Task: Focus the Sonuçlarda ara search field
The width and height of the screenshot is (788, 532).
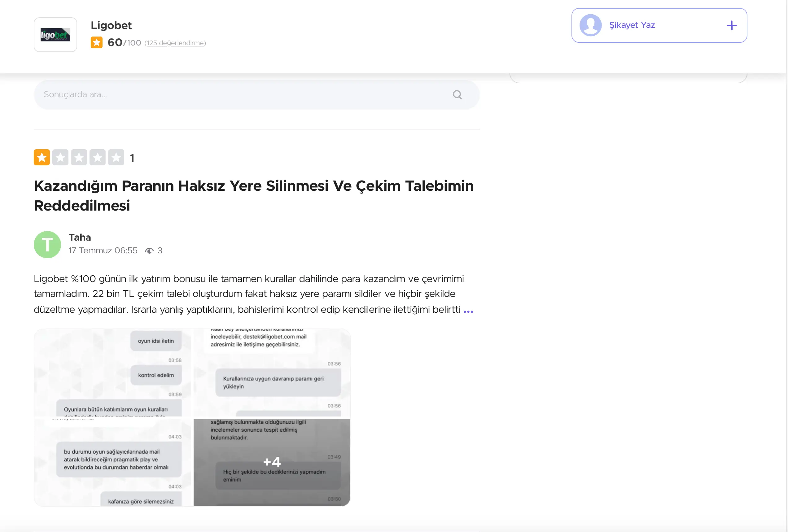Action: click(x=257, y=94)
